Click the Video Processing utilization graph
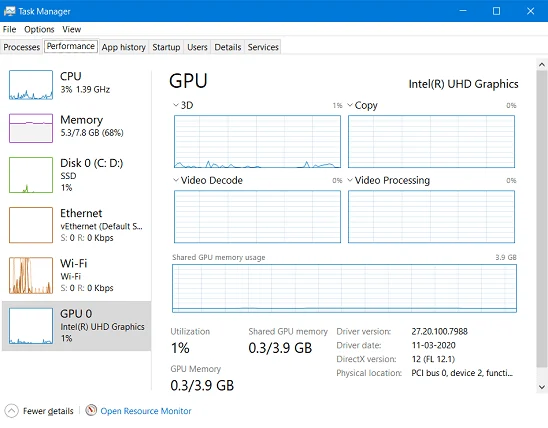 tap(431, 217)
